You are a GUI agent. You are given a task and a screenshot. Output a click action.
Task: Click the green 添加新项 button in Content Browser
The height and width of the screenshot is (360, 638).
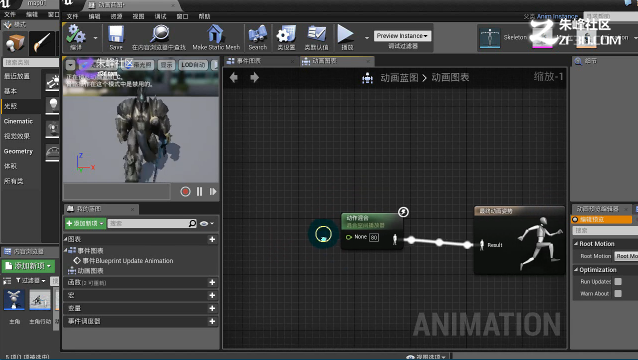[x=28, y=266]
